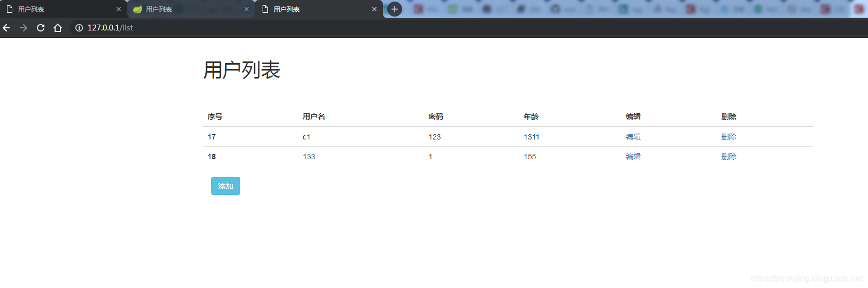Close the first 用户列表 tab

point(119,9)
